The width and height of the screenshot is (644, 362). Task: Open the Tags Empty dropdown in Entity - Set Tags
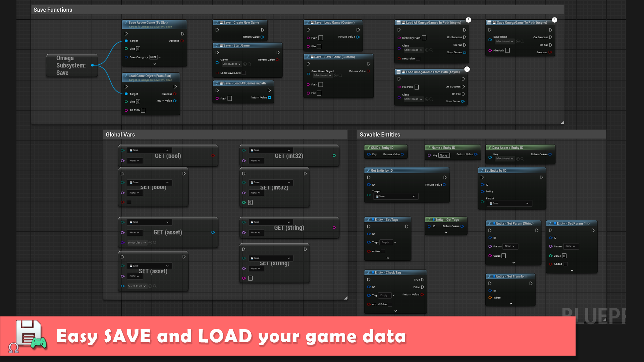(x=388, y=242)
